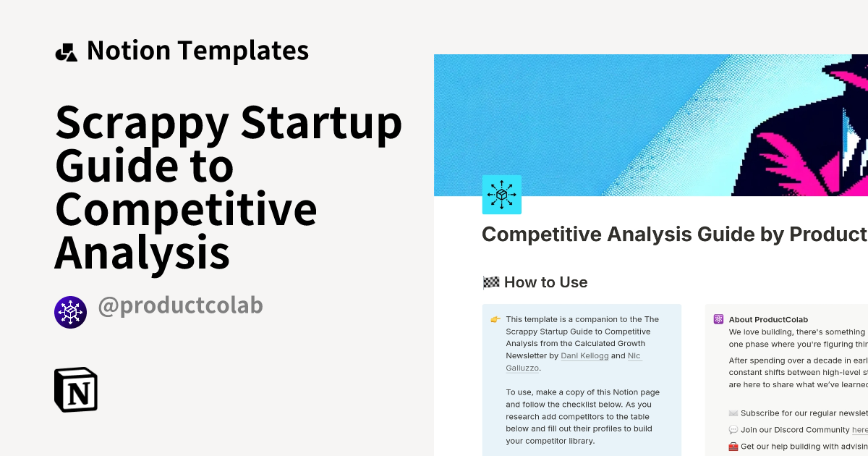This screenshot has width=868, height=456.
Task: Click the purple ProductColab icon in About callout
Action: coord(718,318)
